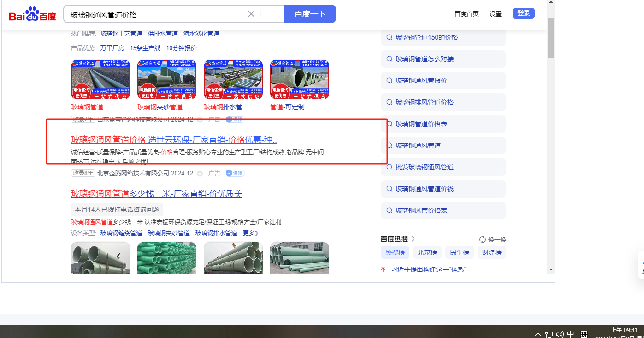Open 玻璃钢管道 caption link

[x=87, y=107]
